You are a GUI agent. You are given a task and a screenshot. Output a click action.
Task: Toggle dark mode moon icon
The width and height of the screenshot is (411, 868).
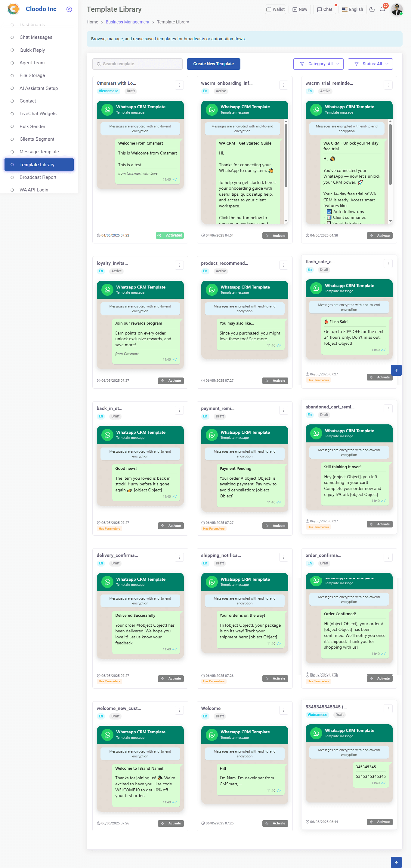pos(372,9)
